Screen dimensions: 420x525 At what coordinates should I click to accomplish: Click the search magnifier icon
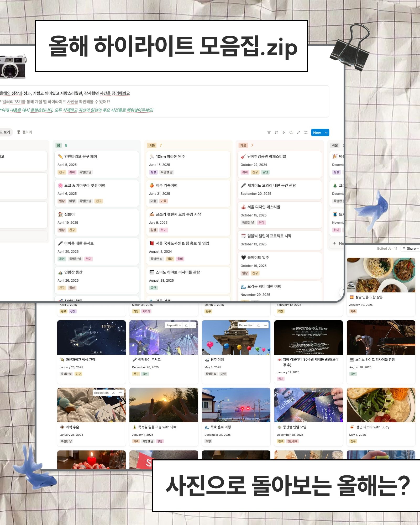point(291,133)
